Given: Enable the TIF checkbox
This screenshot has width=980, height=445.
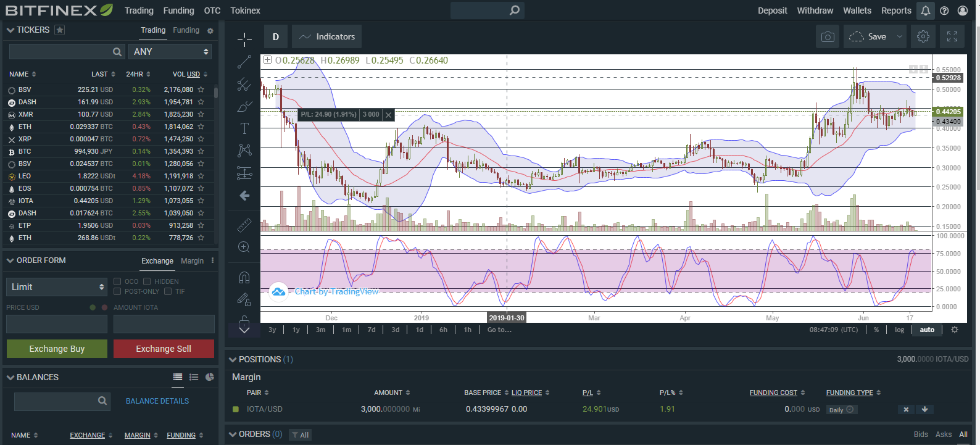Looking at the screenshot, I should click(x=168, y=291).
